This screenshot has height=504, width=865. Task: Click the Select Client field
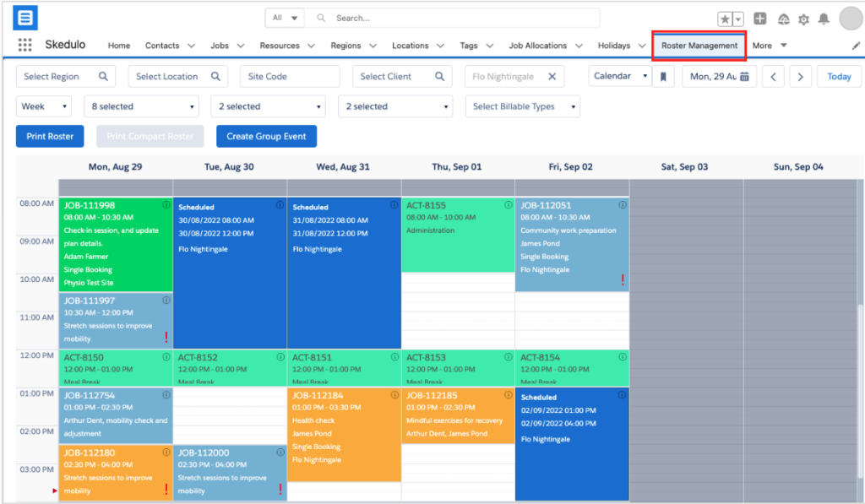tap(402, 77)
